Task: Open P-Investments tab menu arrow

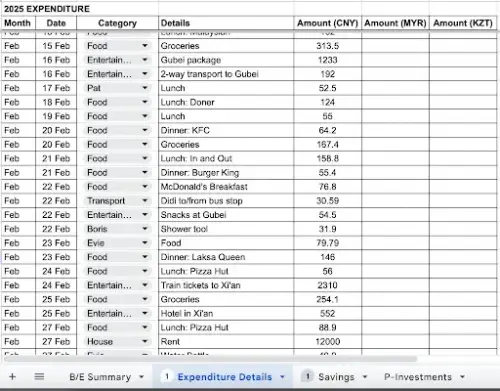Action: click(x=462, y=377)
